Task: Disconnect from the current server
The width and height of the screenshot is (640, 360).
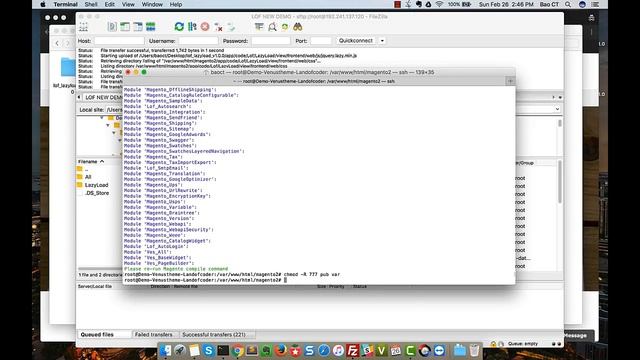Action: pos(218,27)
